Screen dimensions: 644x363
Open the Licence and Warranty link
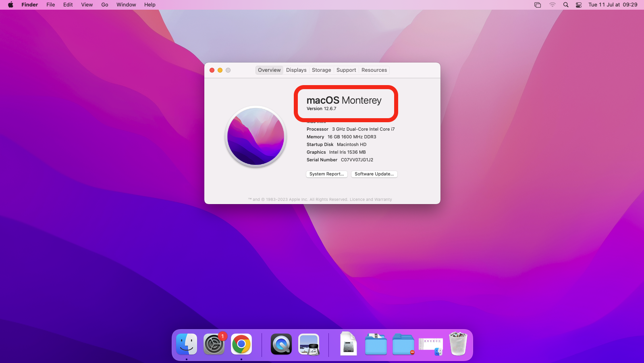coord(371,200)
